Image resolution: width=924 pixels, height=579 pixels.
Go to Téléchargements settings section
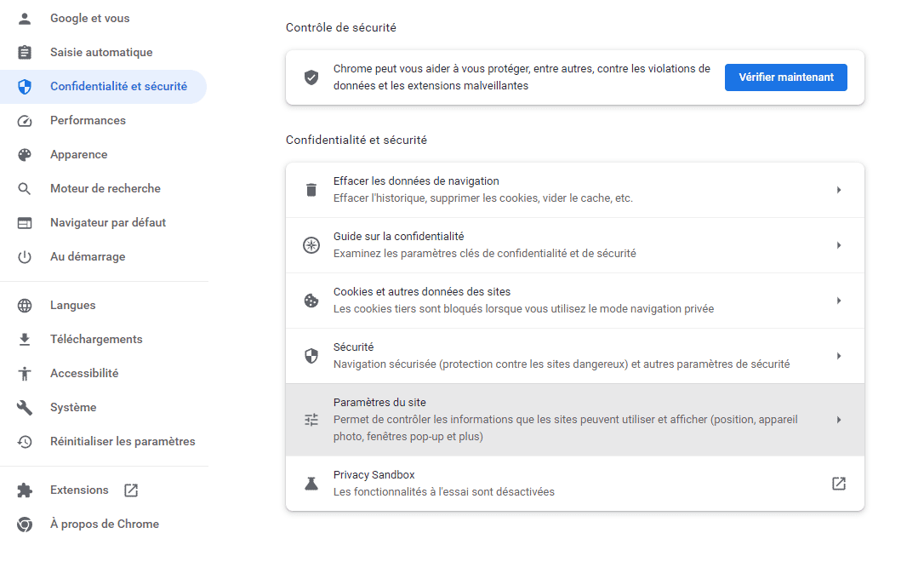pyautogui.click(x=96, y=340)
